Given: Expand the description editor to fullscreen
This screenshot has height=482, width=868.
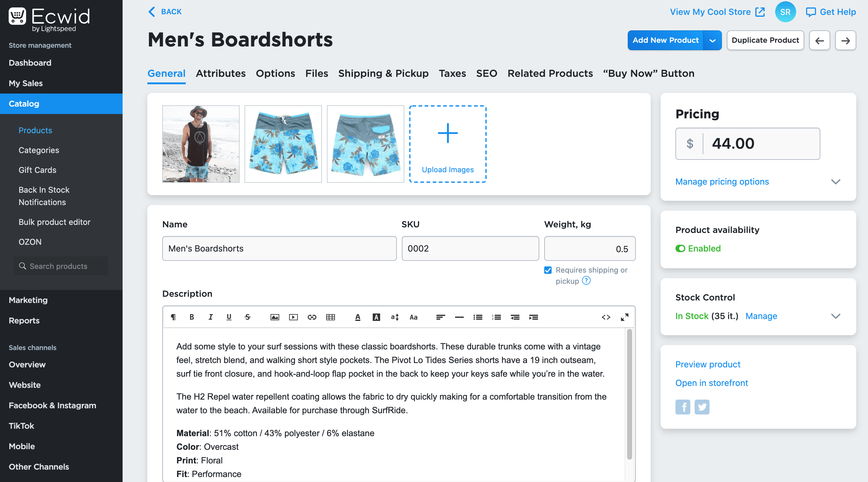Looking at the screenshot, I should point(624,317).
